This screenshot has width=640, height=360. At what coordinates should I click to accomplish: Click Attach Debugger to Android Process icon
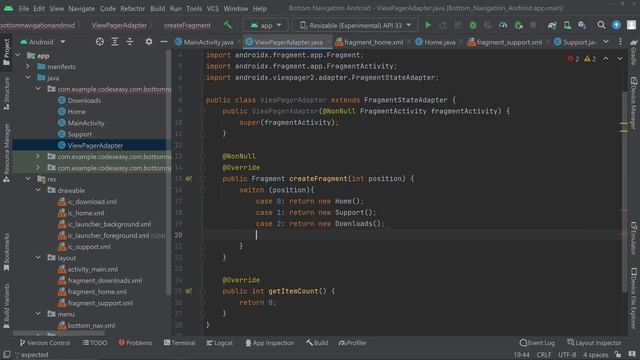518,25
